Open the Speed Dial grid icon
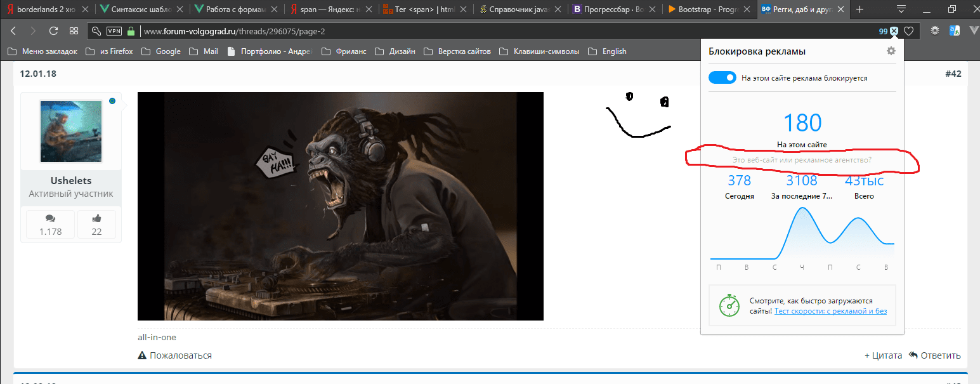The image size is (980, 384). coord(74,30)
